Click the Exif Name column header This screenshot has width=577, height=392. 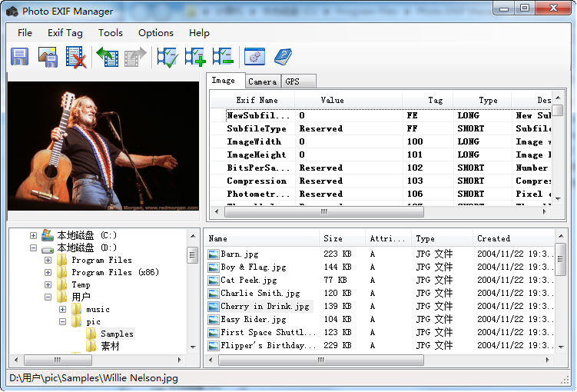pyautogui.click(x=257, y=101)
